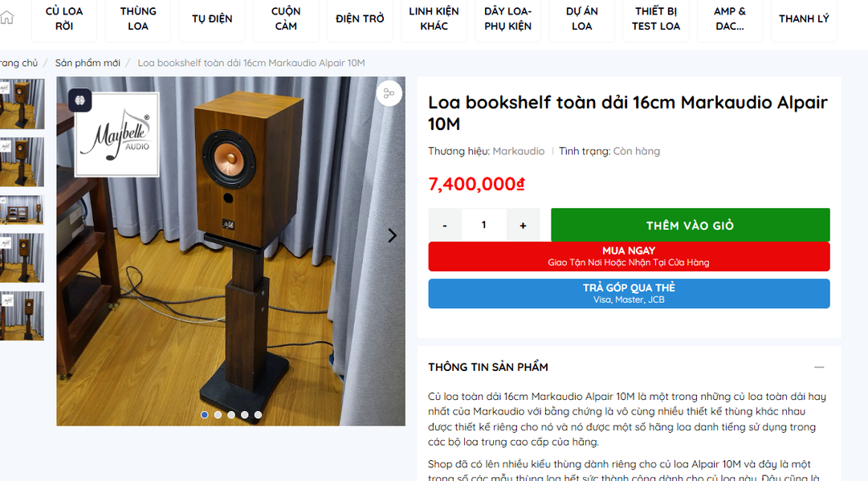Image resolution: width=868 pixels, height=481 pixels.
Task: Click the red MUA NGAY button
Action: click(629, 256)
